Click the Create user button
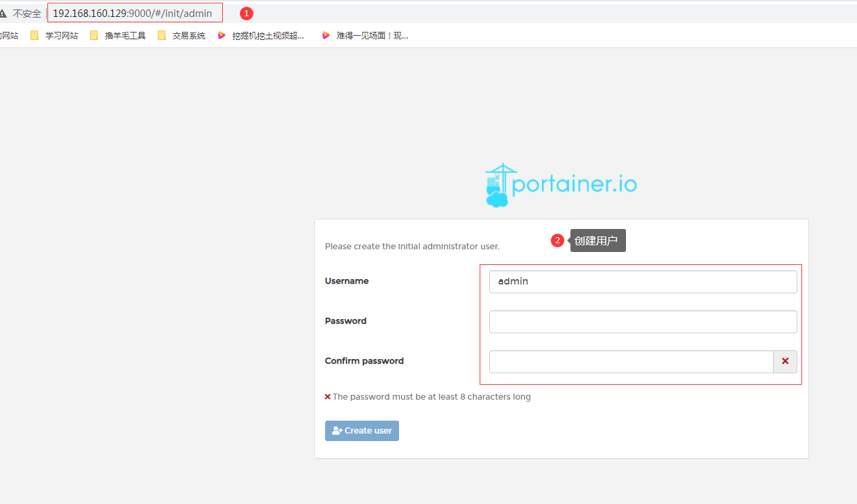Viewport: 857px width, 504px height. 362,431
